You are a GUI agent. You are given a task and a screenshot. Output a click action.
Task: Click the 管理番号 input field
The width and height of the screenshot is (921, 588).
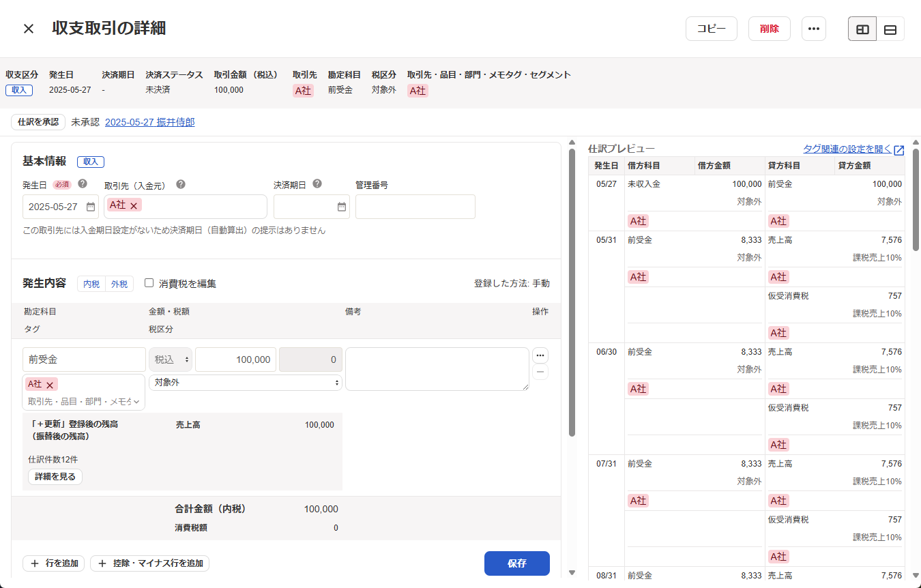click(415, 207)
